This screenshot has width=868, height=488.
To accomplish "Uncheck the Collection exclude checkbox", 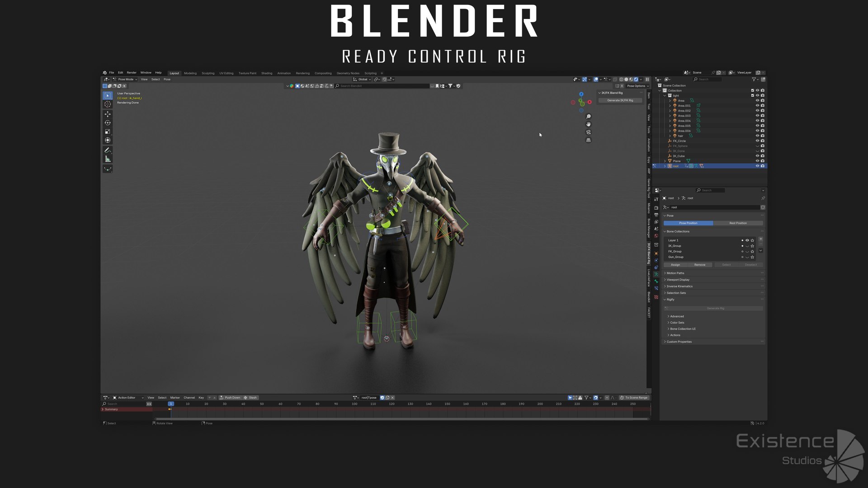I will tap(752, 90).
